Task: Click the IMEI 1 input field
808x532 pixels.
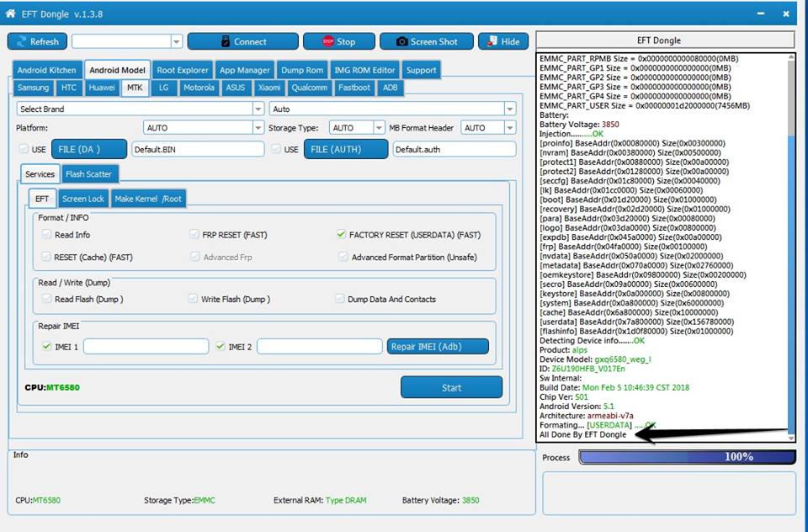Action: [146, 347]
